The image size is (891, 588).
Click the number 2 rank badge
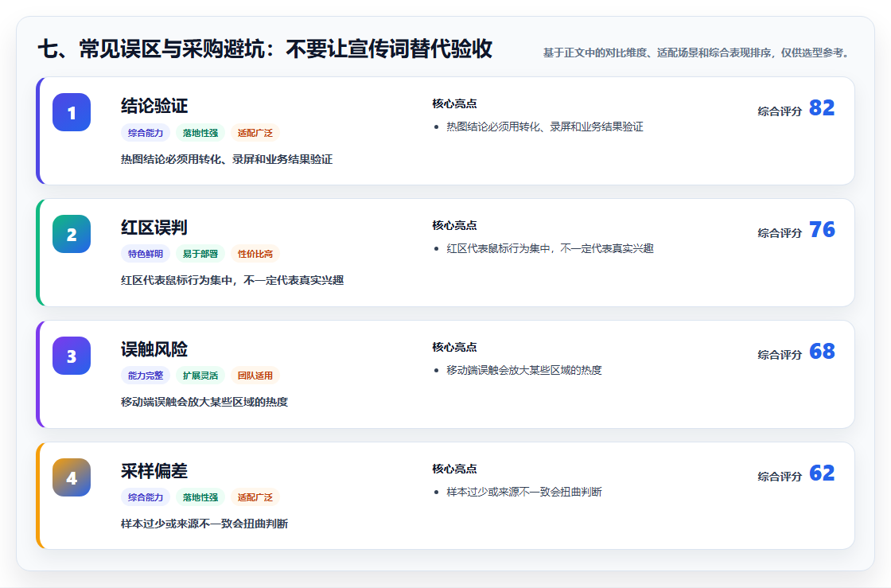pos(72,234)
